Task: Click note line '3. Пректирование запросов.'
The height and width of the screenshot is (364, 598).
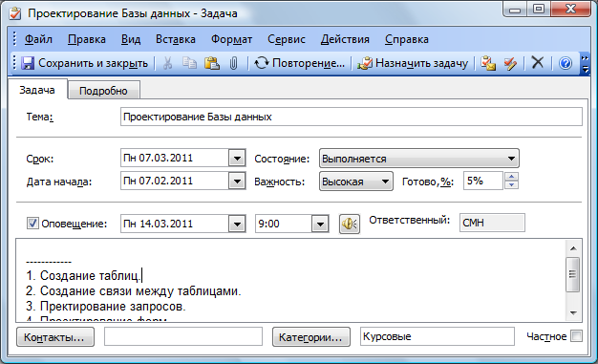Action: click(106, 307)
